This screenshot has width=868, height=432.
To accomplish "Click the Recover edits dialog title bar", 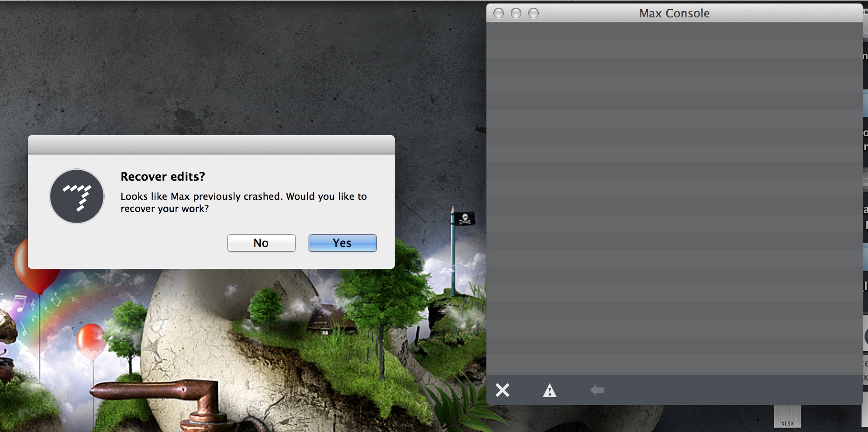I will pyautogui.click(x=211, y=144).
